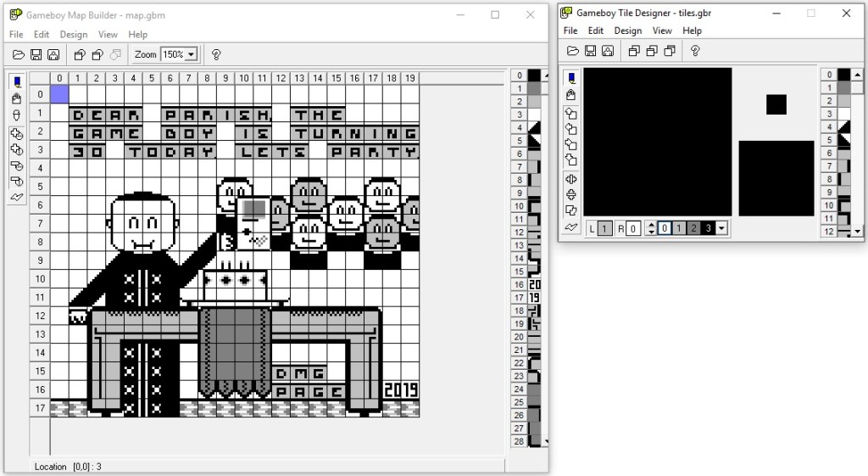Click Export icon in Tile Designer toolbar

[608, 51]
